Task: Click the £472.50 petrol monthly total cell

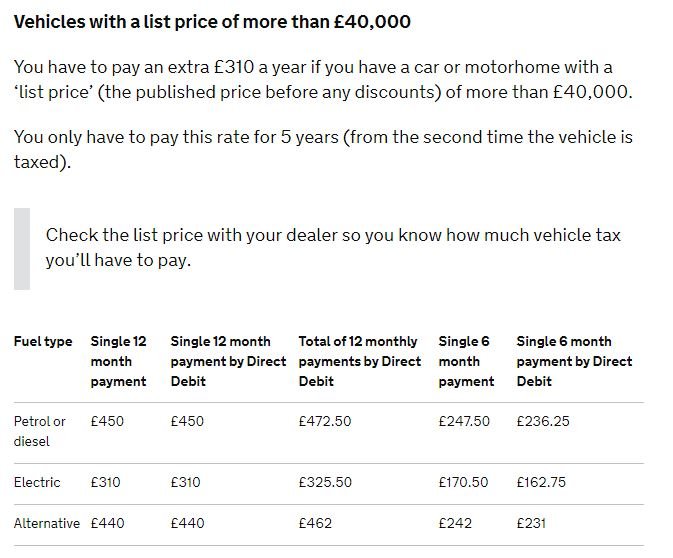Action: tap(325, 422)
